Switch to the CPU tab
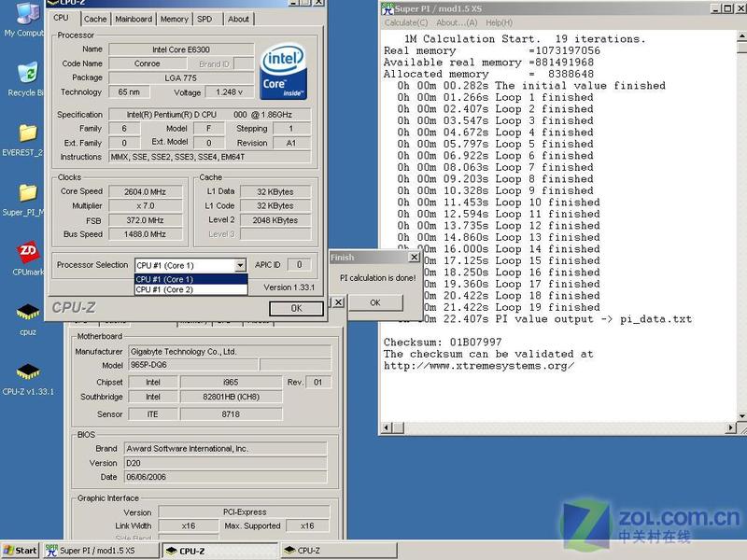The height and width of the screenshot is (560, 747). click(61, 18)
